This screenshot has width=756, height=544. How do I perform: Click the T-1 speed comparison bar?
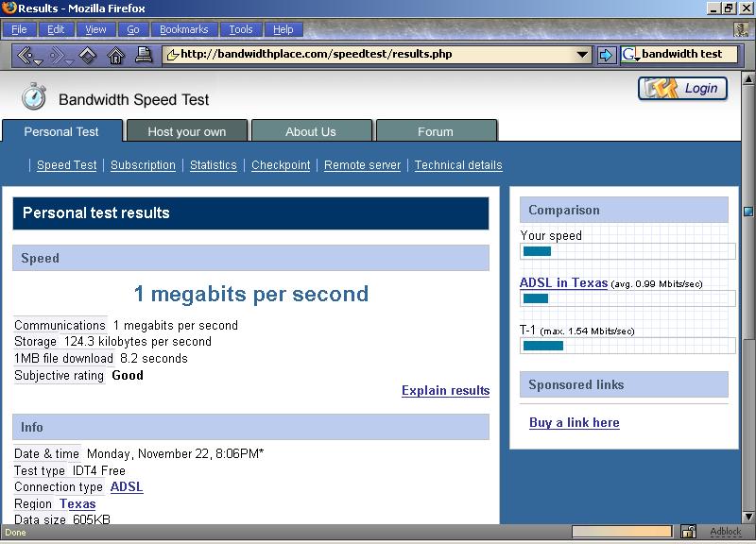pyautogui.click(x=627, y=346)
